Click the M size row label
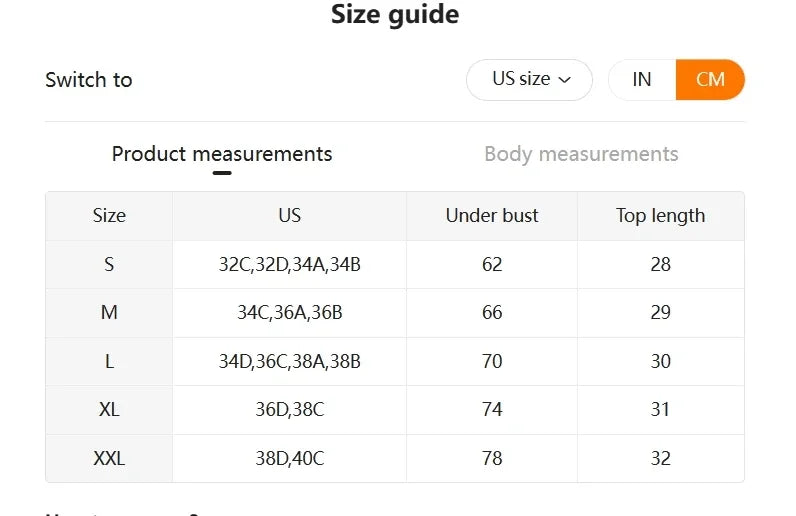The width and height of the screenshot is (796, 516). tap(109, 313)
